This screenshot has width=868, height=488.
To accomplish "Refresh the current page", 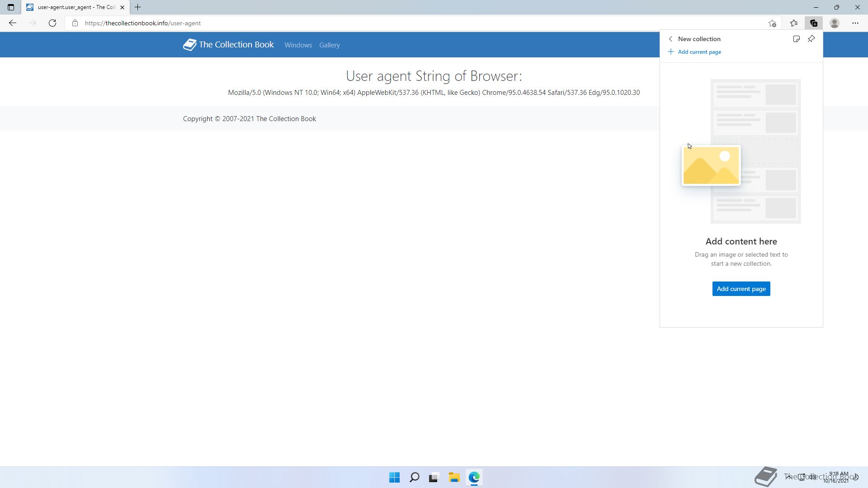I will click(x=52, y=23).
